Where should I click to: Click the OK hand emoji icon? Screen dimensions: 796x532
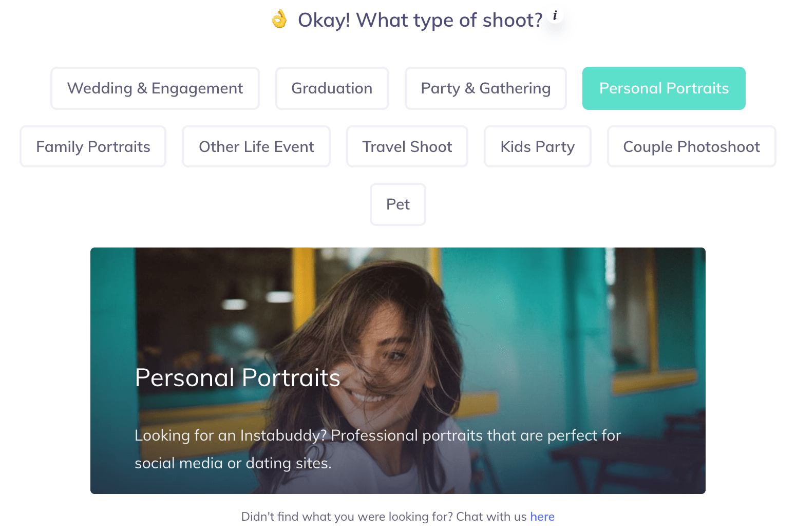(279, 20)
